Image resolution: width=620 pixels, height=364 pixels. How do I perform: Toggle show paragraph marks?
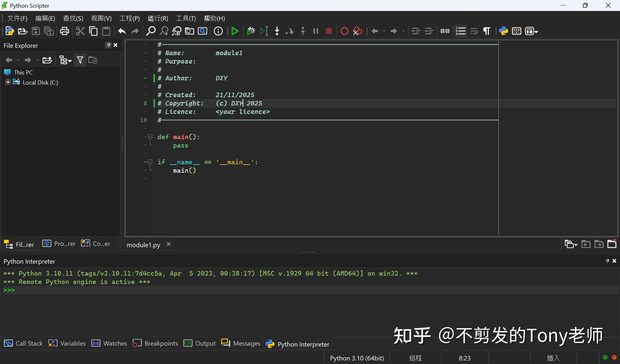(x=486, y=31)
